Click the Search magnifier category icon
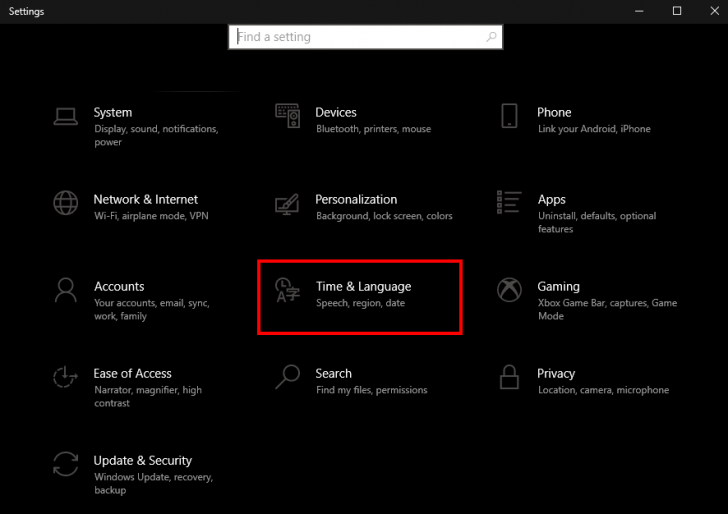 pos(288,376)
